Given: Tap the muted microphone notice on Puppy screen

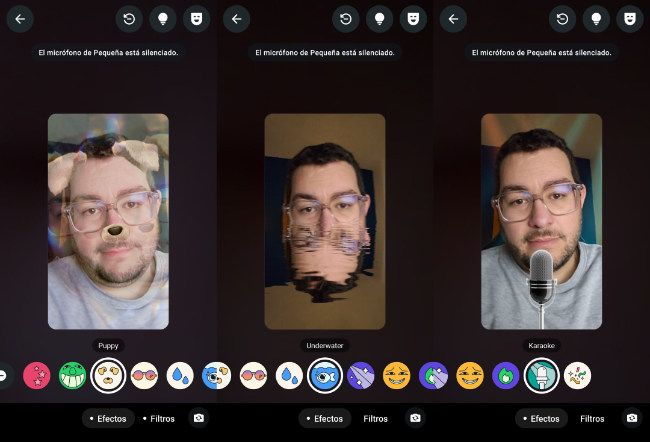Looking at the screenshot, I should pos(108,53).
